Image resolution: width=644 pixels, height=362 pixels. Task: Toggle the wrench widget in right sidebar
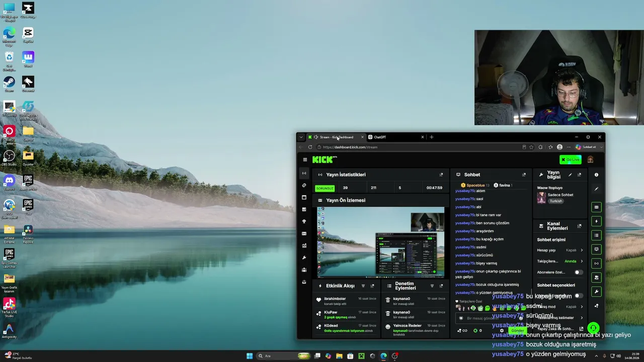[x=596, y=292]
